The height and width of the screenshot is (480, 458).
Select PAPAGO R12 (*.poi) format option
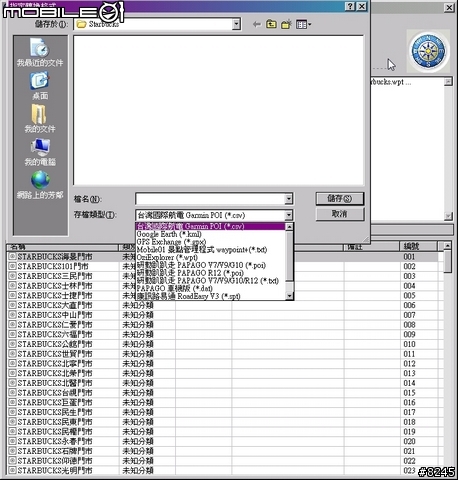(x=210, y=273)
